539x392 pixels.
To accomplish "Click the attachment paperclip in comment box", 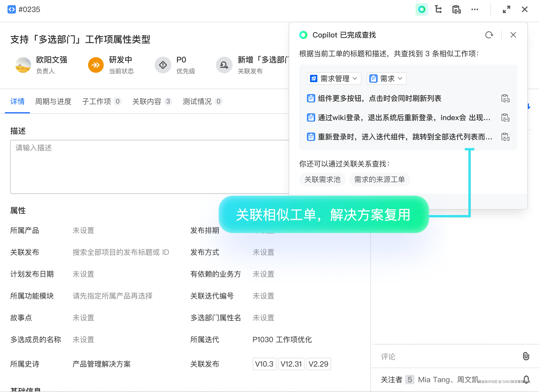I will click(526, 356).
